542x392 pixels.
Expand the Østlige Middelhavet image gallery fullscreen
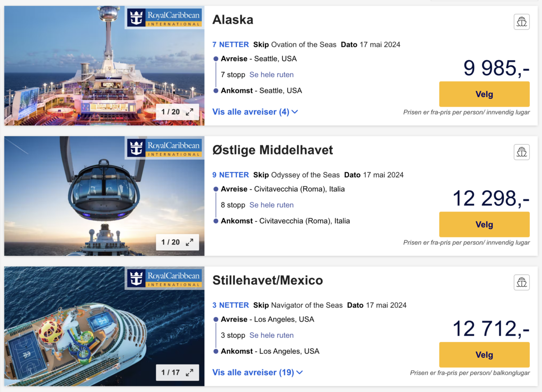(x=189, y=242)
